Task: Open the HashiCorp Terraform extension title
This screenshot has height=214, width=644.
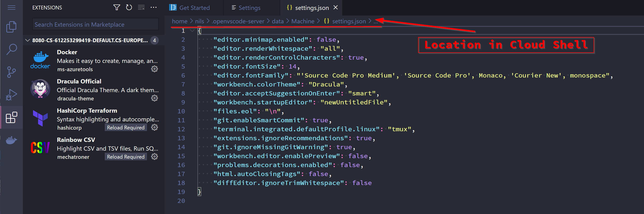Action: click(87, 110)
